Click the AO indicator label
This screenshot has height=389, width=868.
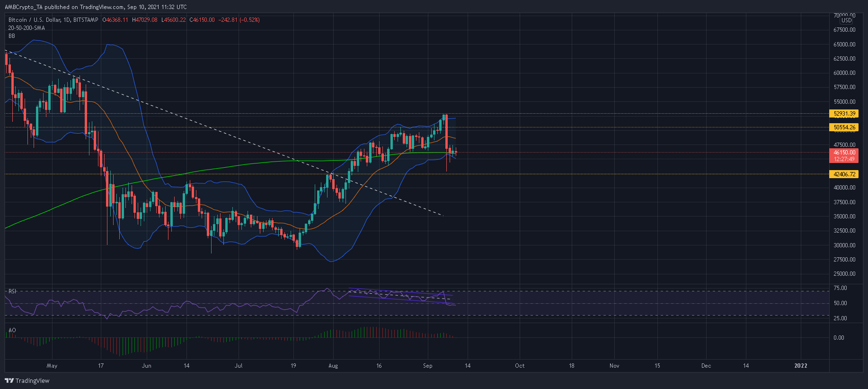click(12, 330)
